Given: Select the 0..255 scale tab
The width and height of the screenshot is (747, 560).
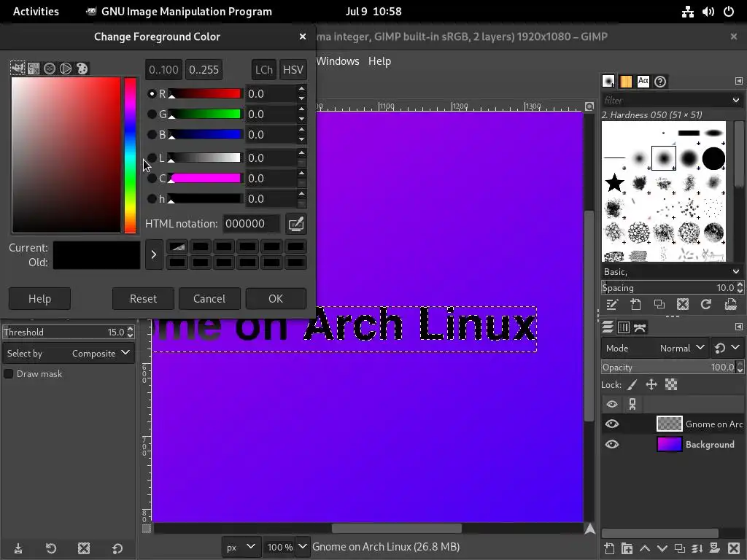Looking at the screenshot, I should (204, 69).
